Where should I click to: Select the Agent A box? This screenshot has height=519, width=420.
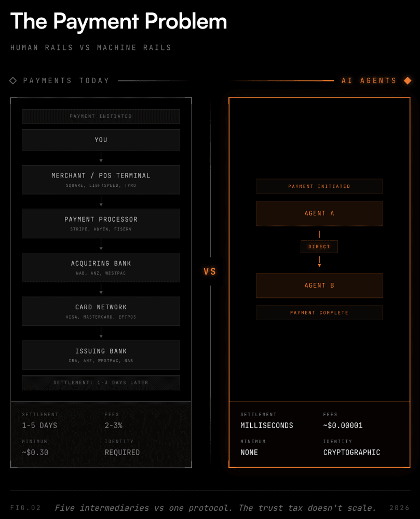pyautogui.click(x=319, y=213)
